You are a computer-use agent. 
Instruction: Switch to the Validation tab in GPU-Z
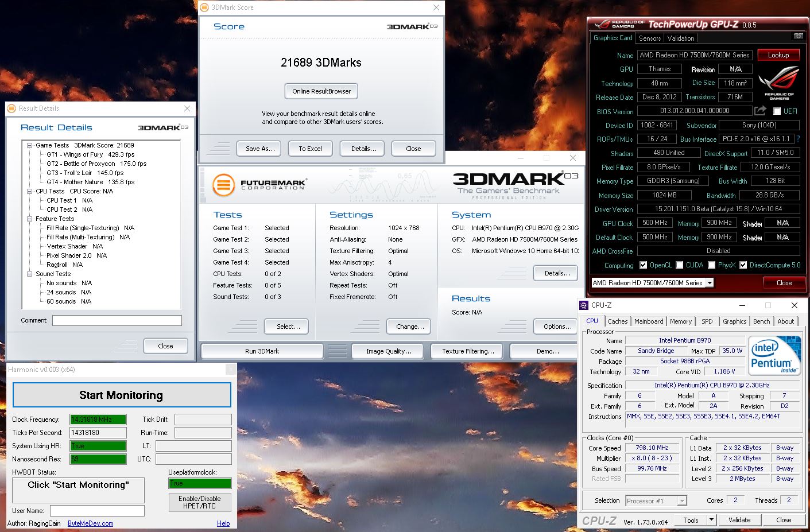pos(681,38)
